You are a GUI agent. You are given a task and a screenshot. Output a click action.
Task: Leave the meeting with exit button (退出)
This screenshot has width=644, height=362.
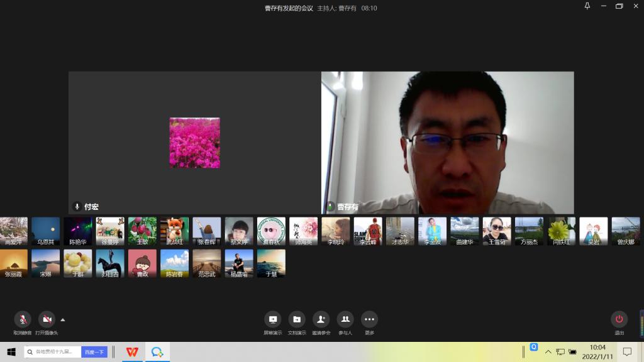pyautogui.click(x=619, y=319)
